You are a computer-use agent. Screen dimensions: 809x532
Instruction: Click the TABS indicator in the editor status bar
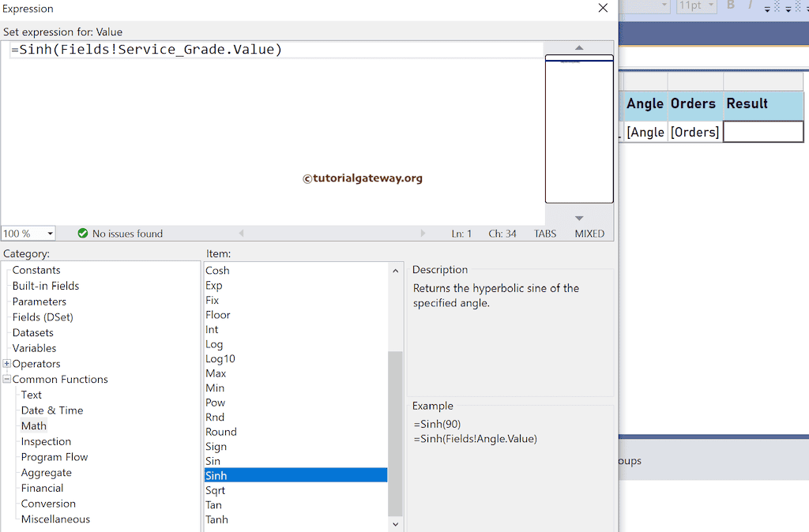point(544,234)
